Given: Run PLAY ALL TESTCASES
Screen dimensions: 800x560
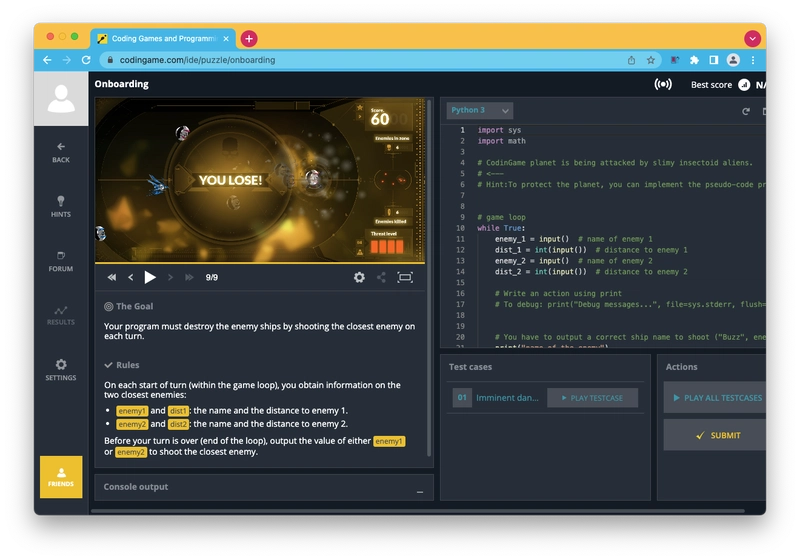Looking at the screenshot, I should 715,398.
